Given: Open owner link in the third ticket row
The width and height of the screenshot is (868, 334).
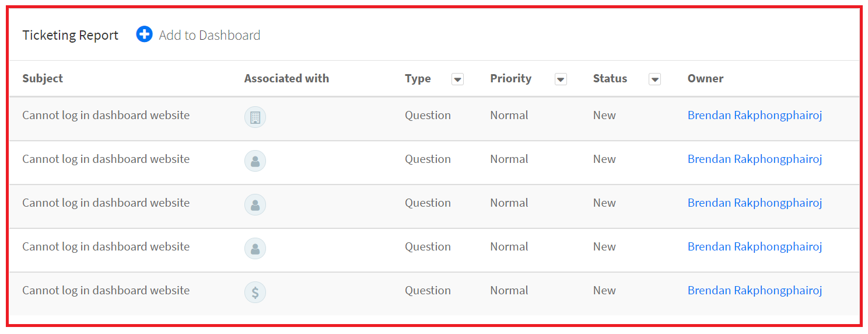Looking at the screenshot, I should coord(755,203).
